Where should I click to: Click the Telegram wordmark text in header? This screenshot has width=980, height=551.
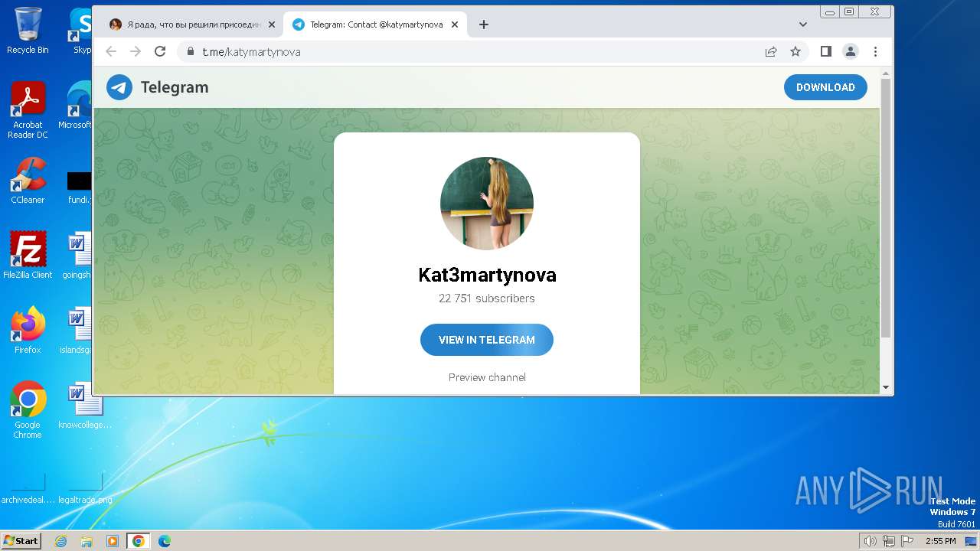coord(175,87)
